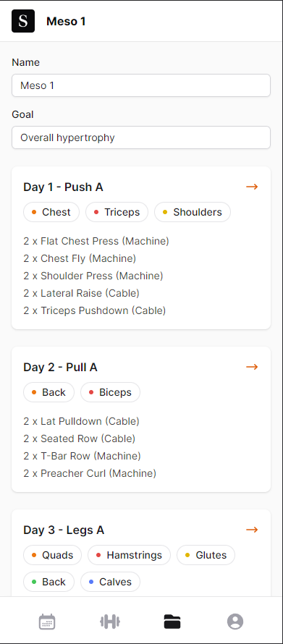Select the Triceps muscle tag
The image size is (283, 644).
pos(117,212)
